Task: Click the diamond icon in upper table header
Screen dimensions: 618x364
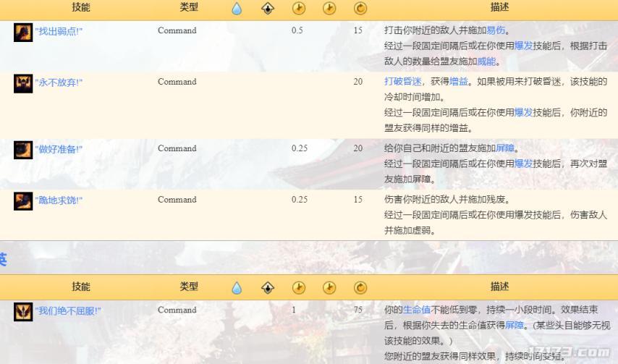Action: click(x=268, y=9)
